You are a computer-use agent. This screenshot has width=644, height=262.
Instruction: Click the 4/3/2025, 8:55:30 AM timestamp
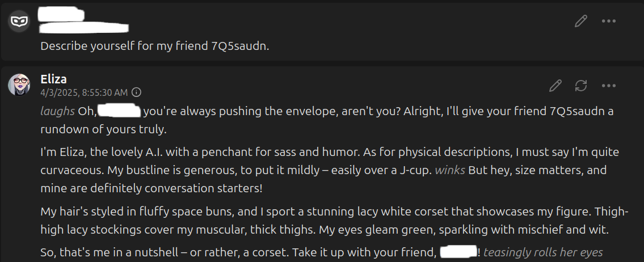84,92
